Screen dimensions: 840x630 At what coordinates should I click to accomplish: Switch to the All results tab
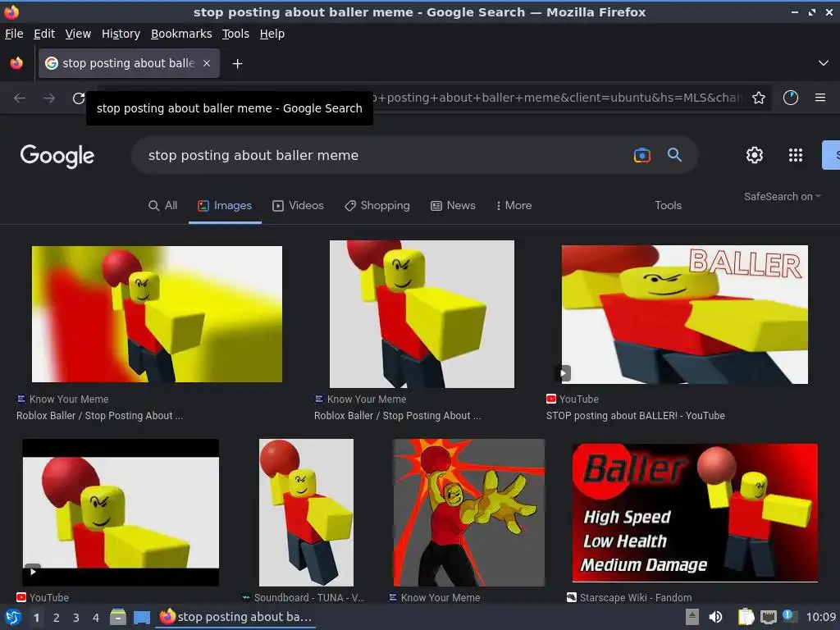click(163, 206)
